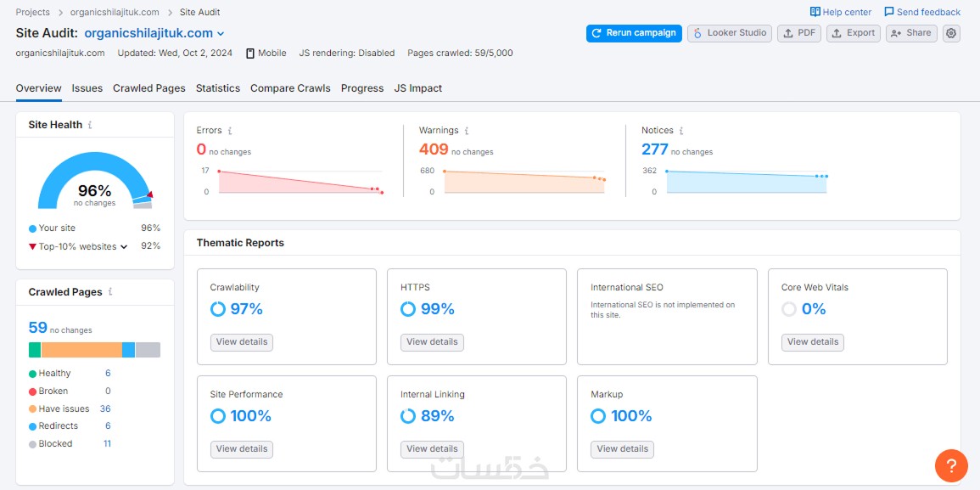The height and width of the screenshot is (490, 980).
Task: Switch to the Issues tab
Action: click(87, 88)
